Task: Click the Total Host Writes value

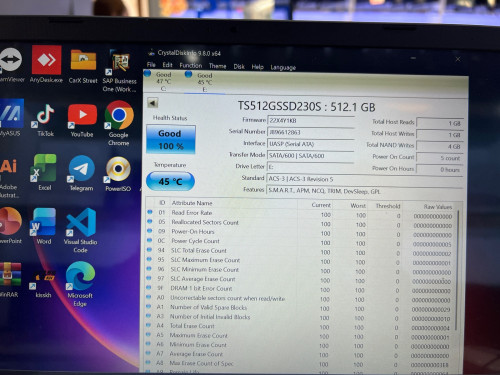Action: 440,135
